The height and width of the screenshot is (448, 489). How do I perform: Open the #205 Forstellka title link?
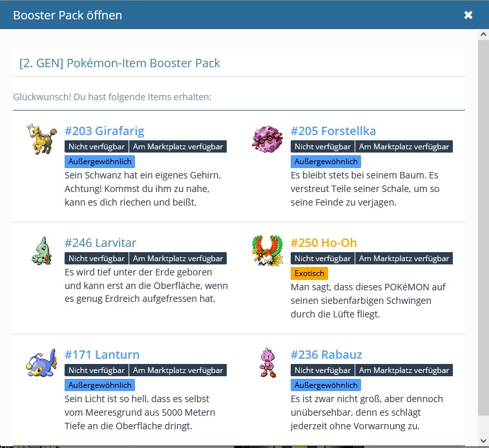(x=333, y=131)
